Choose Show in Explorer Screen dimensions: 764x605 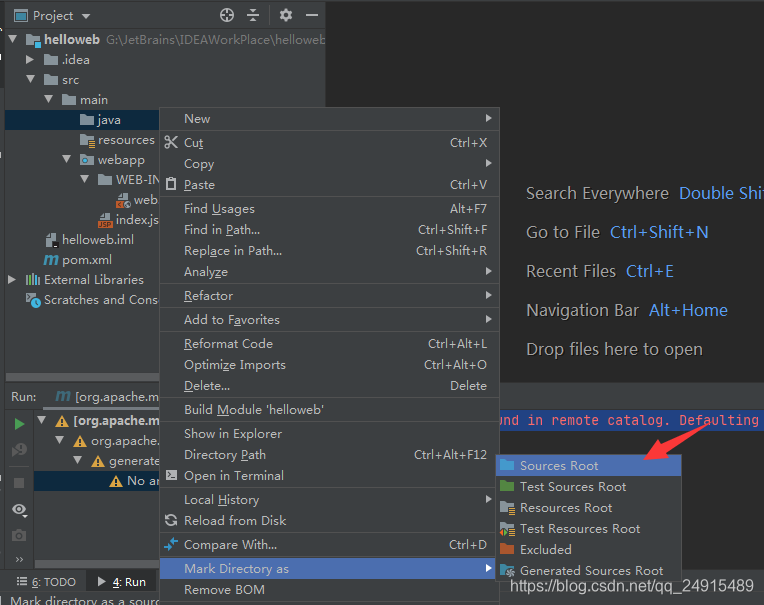(x=329, y=434)
